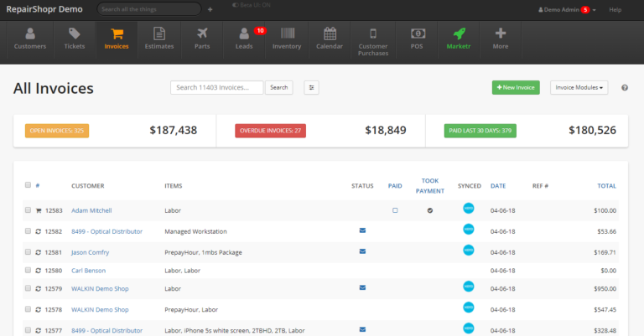
Task: Check the box for invoice 12581
Action: click(28, 252)
